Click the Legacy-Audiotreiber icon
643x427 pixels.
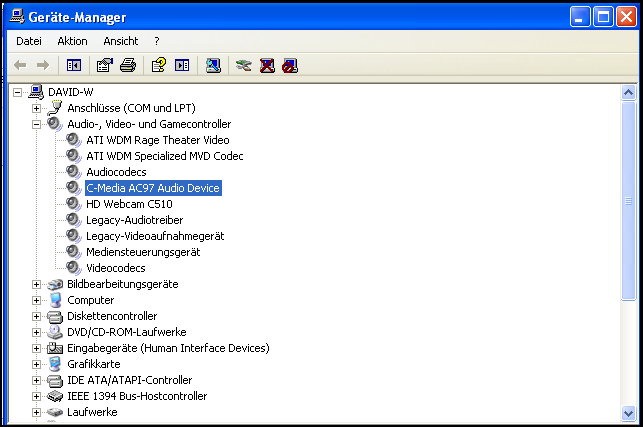tap(74, 220)
